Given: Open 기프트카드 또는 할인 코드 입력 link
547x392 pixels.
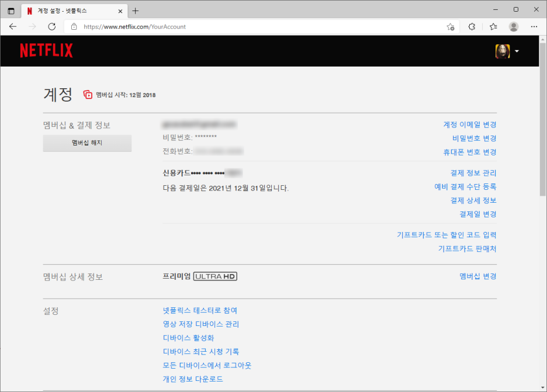Looking at the screenshot, I should [446, 235].
